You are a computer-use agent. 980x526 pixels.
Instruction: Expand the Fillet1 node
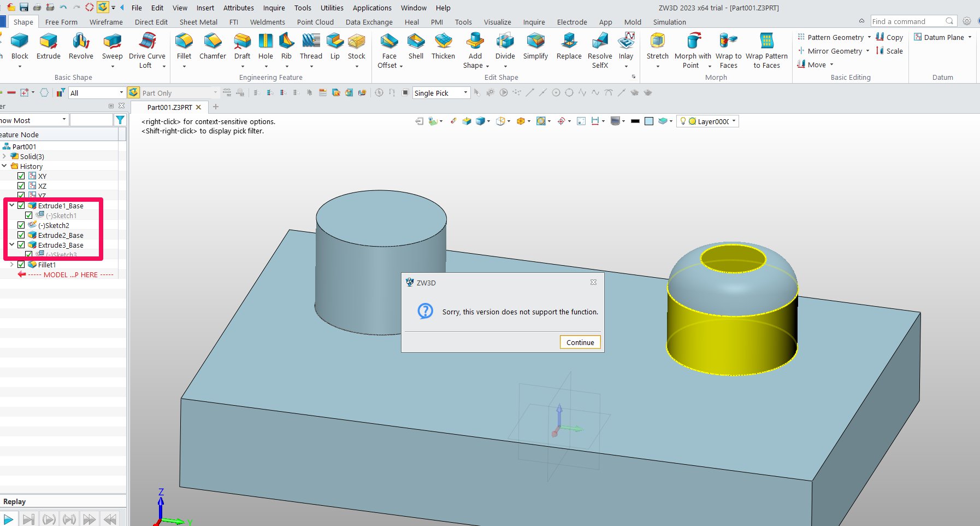point(11,265)
